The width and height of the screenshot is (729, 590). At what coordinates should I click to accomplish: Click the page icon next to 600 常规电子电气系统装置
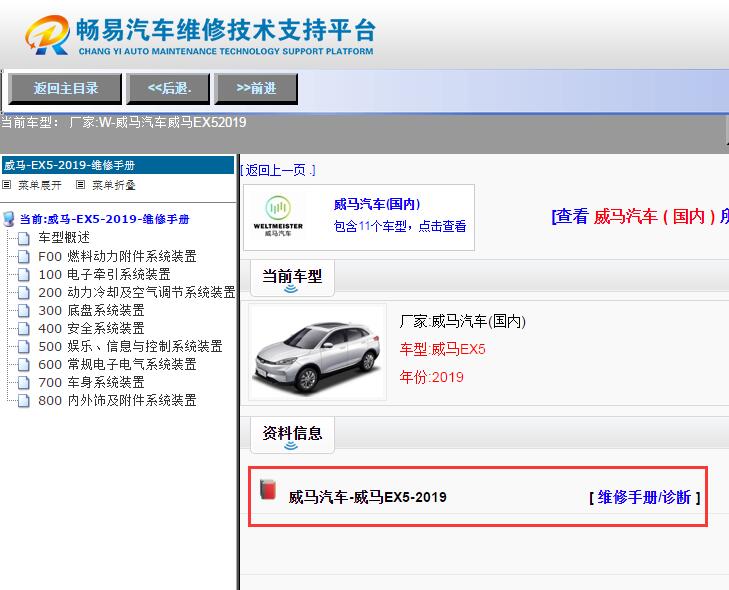pyautogui.click(x=24, y=365)
